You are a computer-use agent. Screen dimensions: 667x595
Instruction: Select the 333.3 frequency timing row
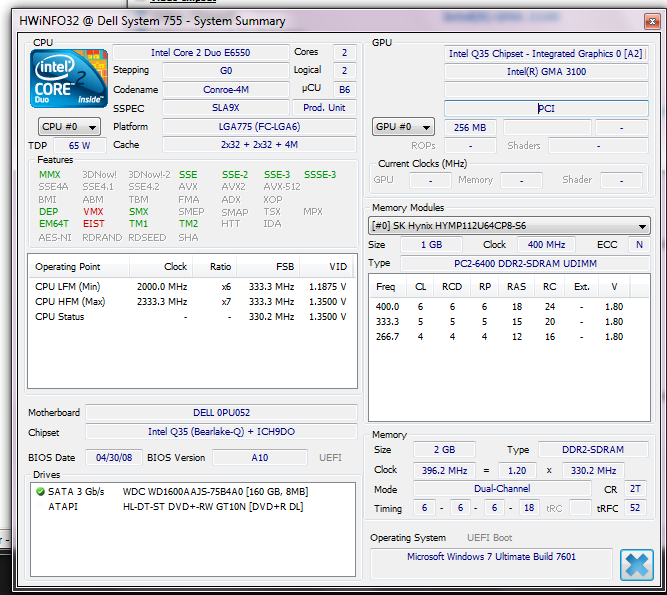pyautogui.click(x=509, y=322)
